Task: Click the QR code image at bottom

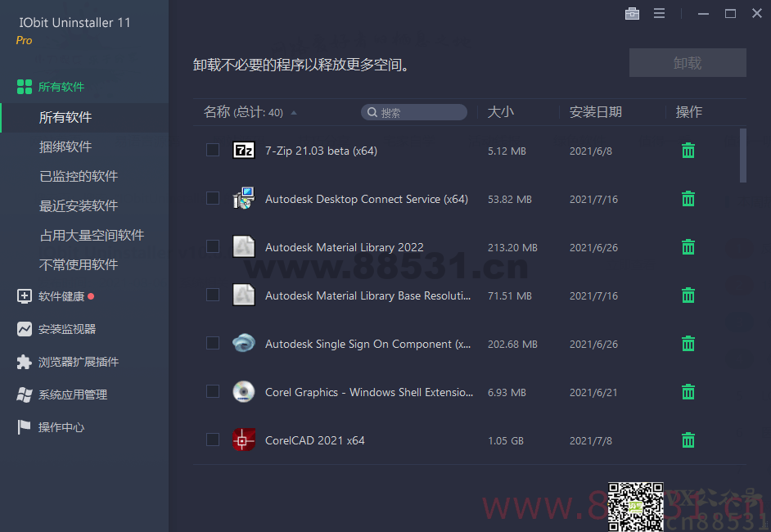Action: 635,507
